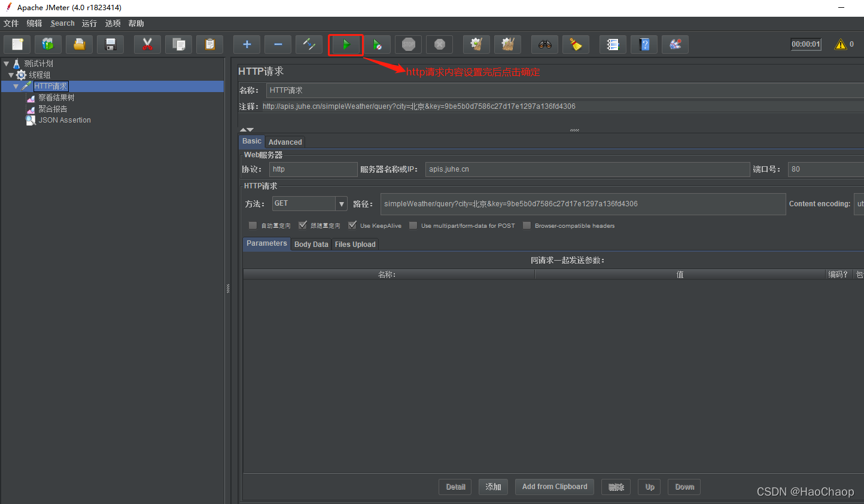Click the warning triangle error counter icon
The height and width of the screenshot is (504, 864).
coord(841,44)
